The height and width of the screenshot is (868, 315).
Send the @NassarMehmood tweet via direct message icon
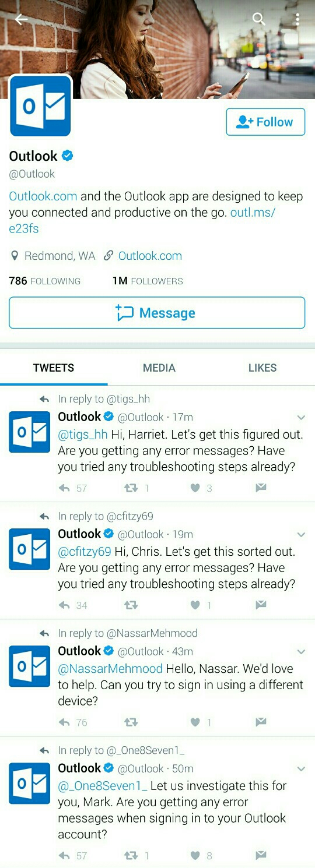point(261,722)
